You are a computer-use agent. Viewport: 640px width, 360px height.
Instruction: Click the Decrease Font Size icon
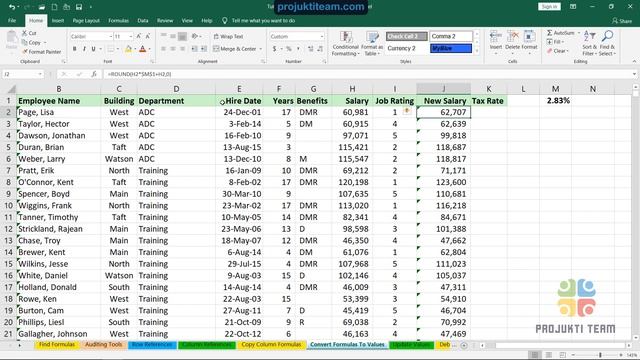148,36
